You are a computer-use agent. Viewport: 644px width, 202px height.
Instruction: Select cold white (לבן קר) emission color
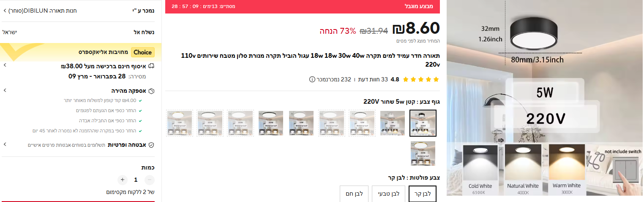[x=423, y=194]
